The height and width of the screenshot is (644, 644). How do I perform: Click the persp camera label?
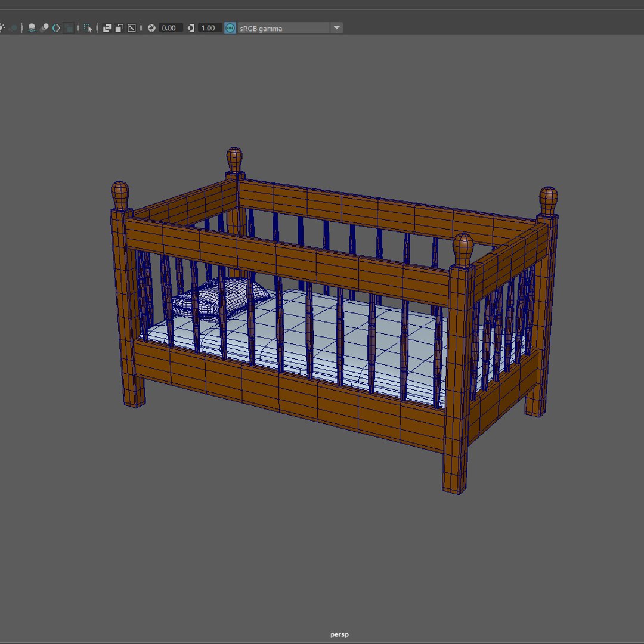click(x=340, y=634)
